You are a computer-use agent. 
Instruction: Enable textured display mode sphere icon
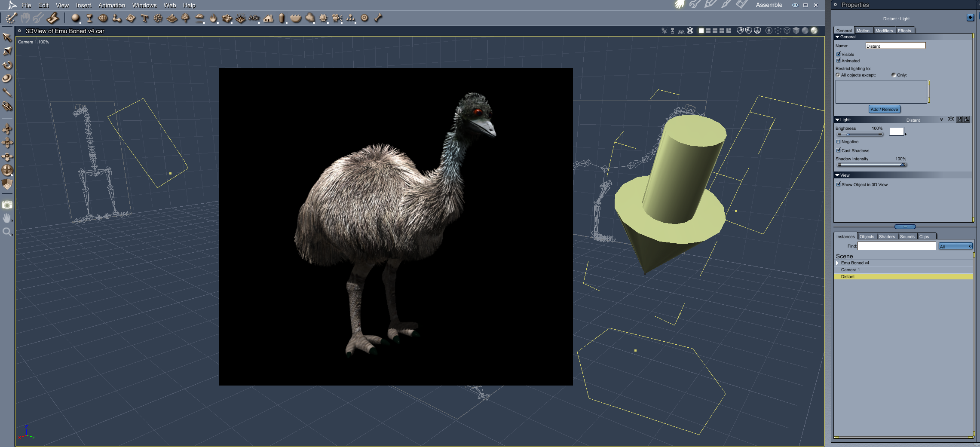pos(814,31)
